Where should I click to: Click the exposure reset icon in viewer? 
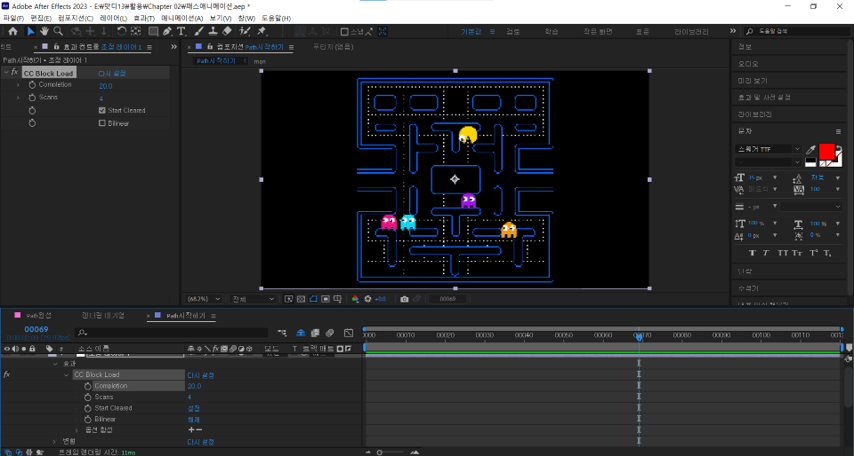click(x=368, y=299)
